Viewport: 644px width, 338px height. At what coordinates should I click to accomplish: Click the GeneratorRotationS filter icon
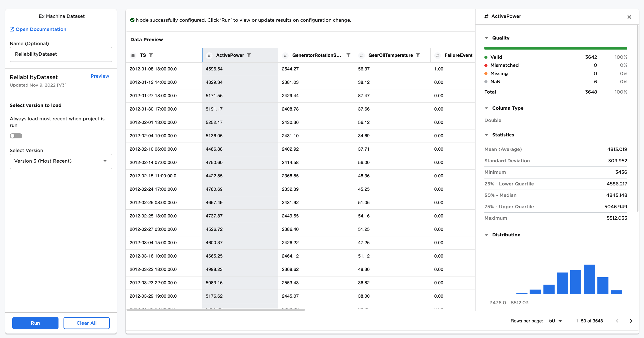pos(349,55)
